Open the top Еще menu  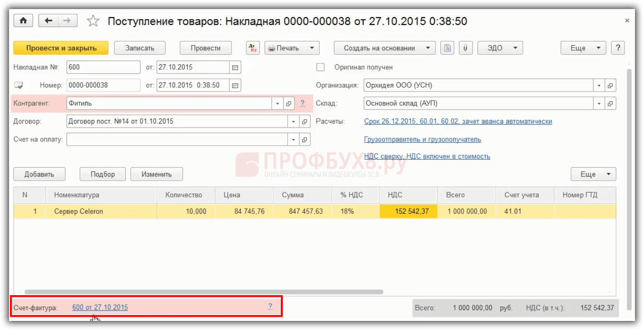point(583,48)
